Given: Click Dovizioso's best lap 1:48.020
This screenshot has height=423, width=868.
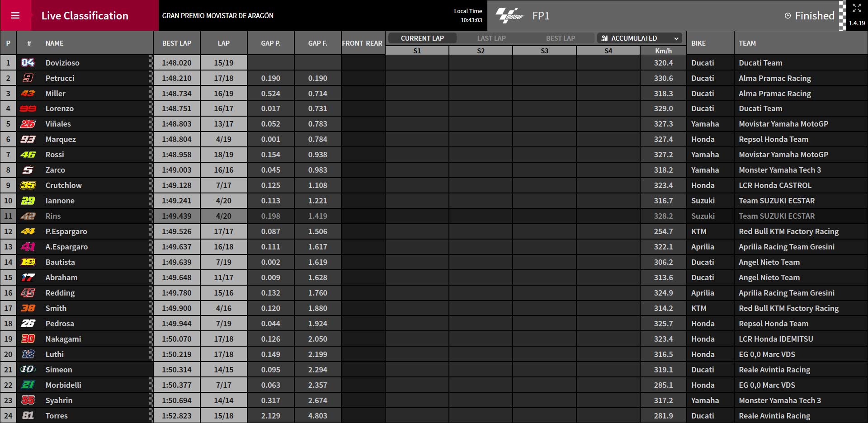Looking at the screenshot, I should tap(177, 63).
